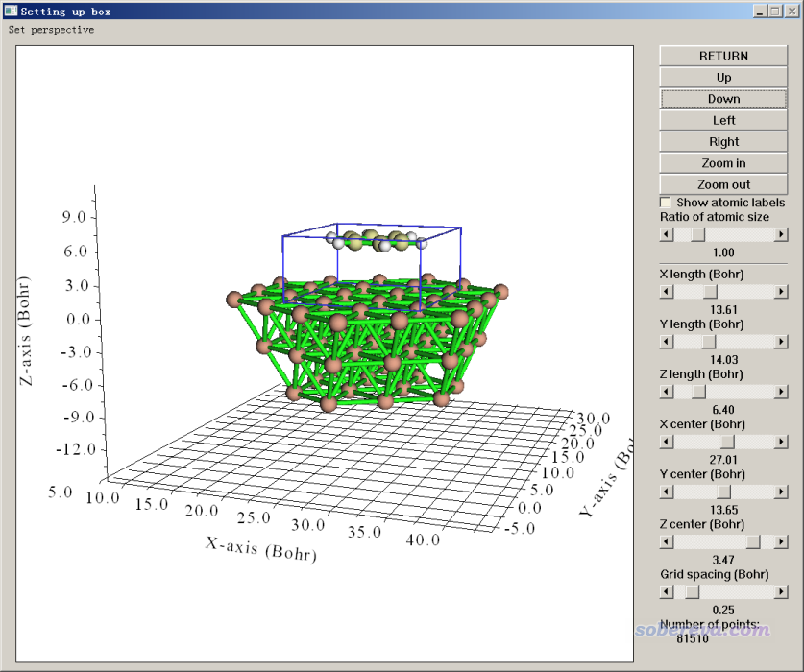The width and height of the screenshot is (804, 672).
Task: Decrease Y length with left arrow
Action: (x=667, y=342)
